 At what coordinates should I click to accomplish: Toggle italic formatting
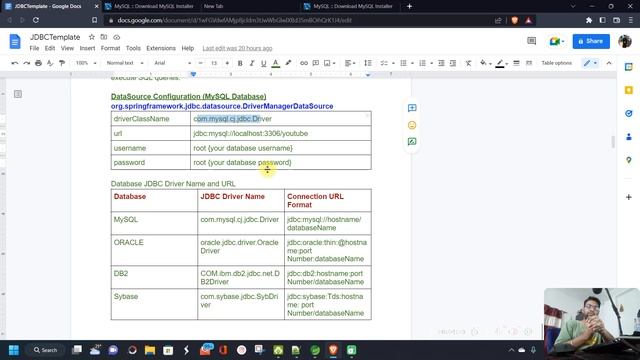[x=252, y=63]
